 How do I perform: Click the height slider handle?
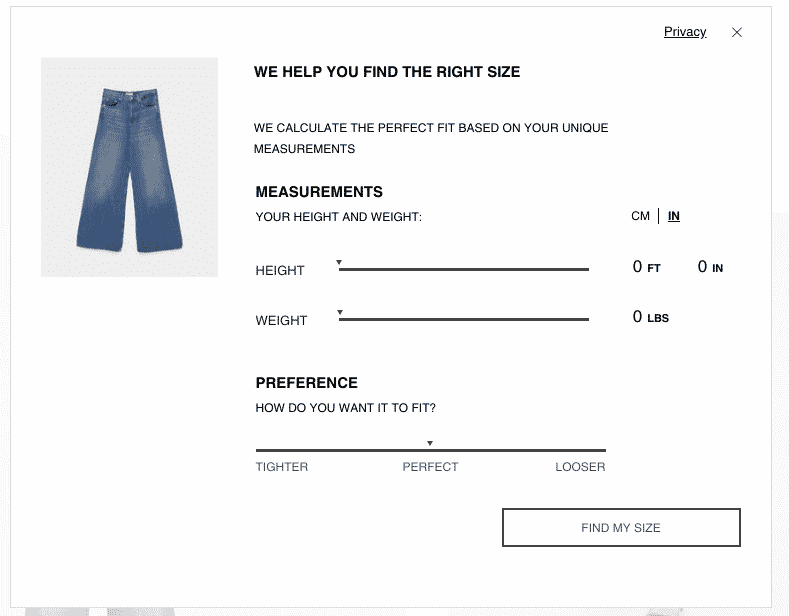tap(339, 262)
